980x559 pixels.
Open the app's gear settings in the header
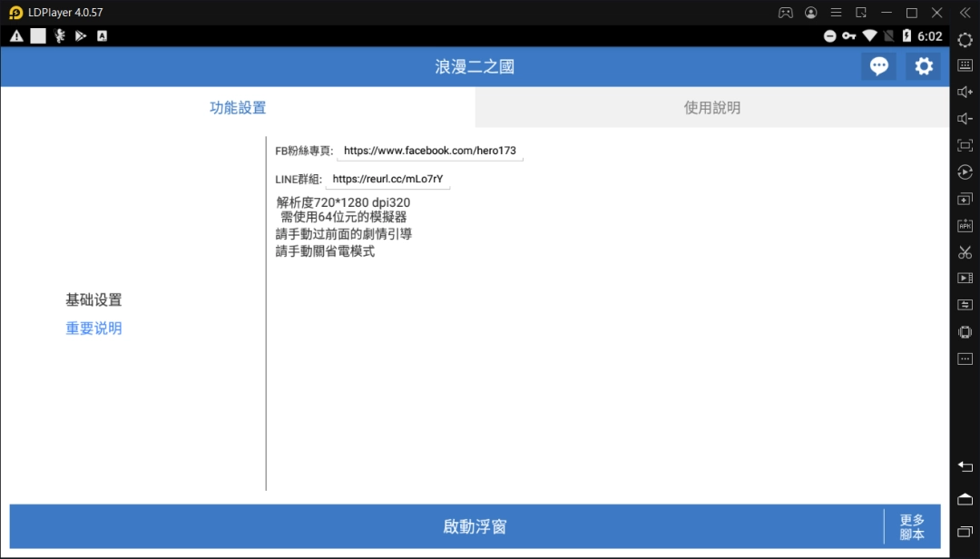(924, 66)
